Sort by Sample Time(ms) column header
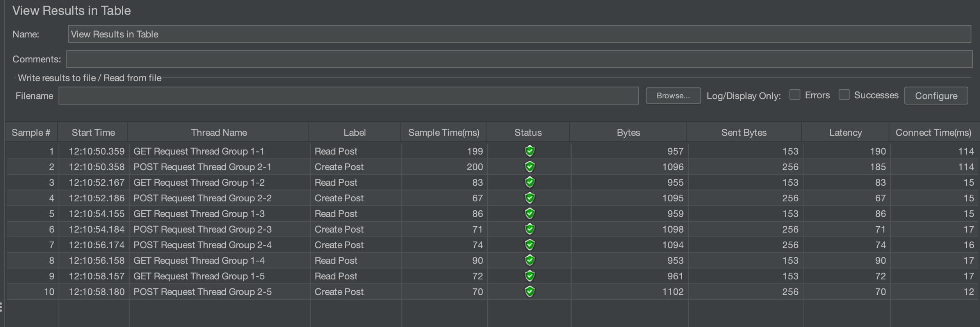The height and width of the screenshot is (327, 980). click(x=444, y=132)
